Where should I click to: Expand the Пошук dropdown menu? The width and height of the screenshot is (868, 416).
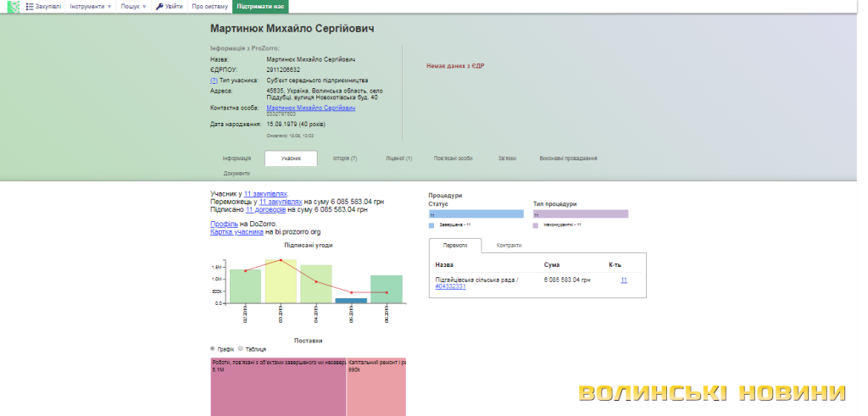[x=133, y=6]
